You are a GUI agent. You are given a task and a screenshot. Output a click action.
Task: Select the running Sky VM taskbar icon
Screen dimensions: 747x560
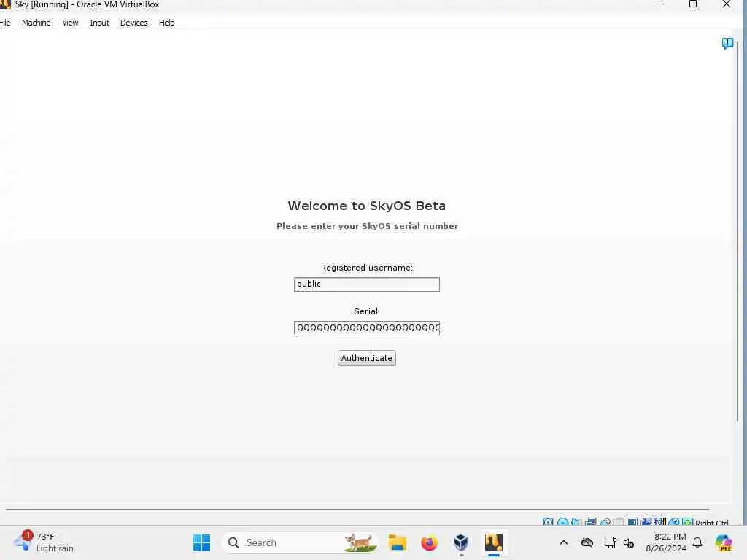pos(494,542)
